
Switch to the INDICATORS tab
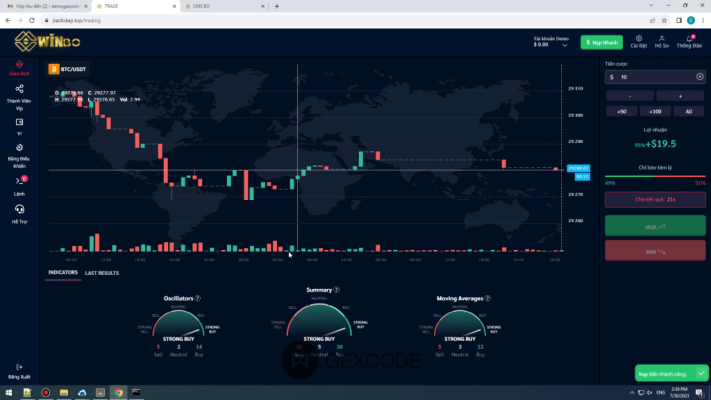coord(63,273)
